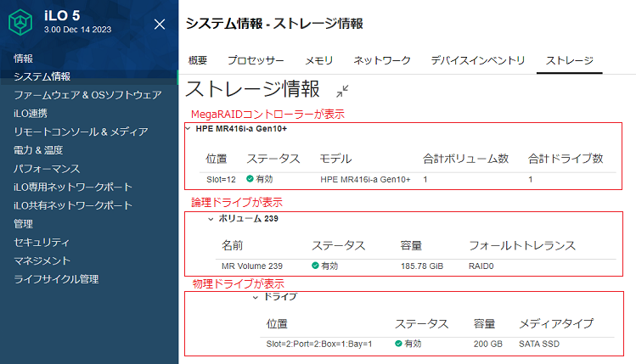Navigate to パフォーマンス
Screen dimensions: 636x364
(47, 169)
